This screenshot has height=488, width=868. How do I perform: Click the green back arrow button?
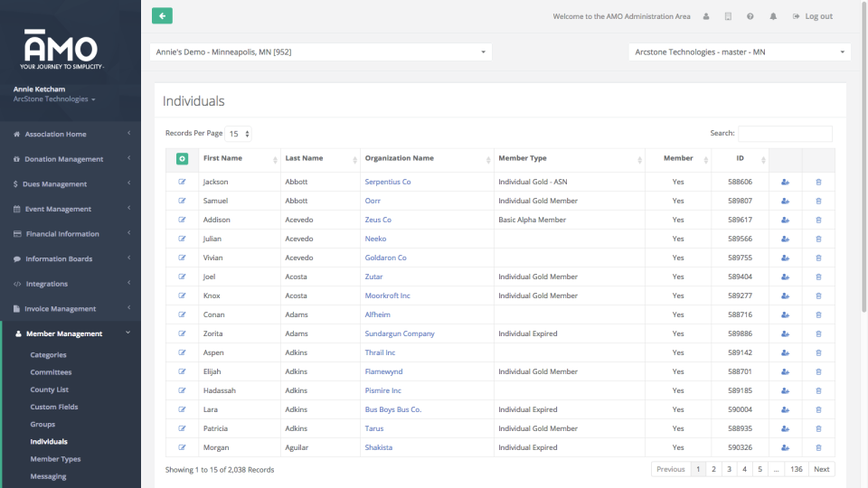[x=162, y=15]
